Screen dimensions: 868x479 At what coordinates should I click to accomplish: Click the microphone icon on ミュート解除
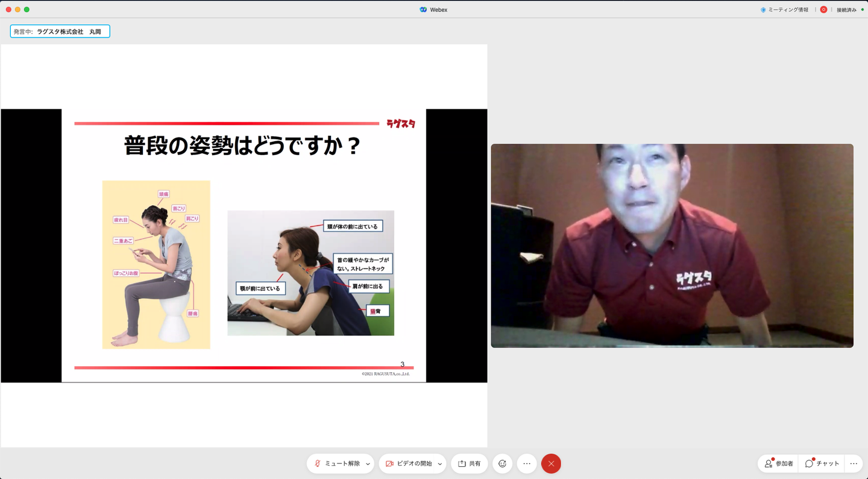pyautogui.click(x=317, y=463)
